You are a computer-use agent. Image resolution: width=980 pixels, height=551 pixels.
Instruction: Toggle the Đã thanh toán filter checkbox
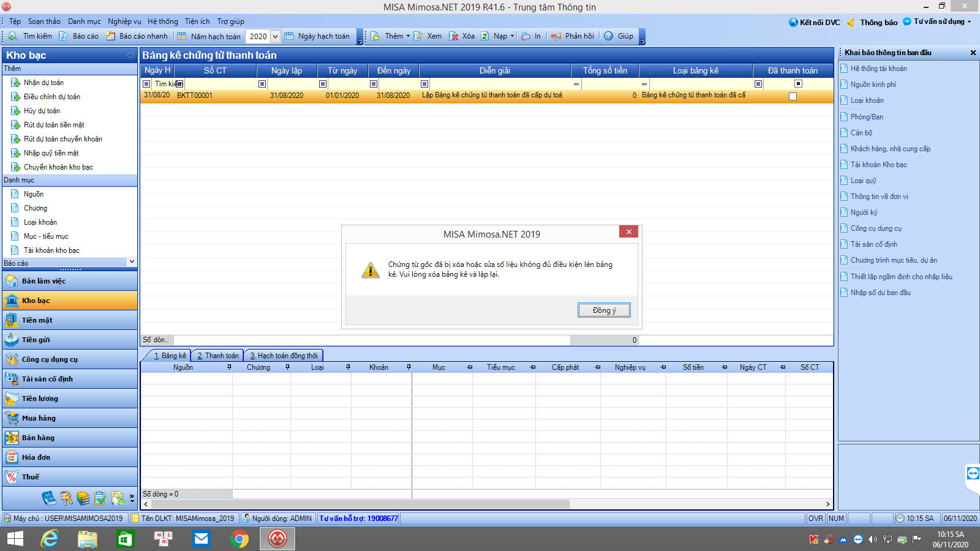pos(798,83)
